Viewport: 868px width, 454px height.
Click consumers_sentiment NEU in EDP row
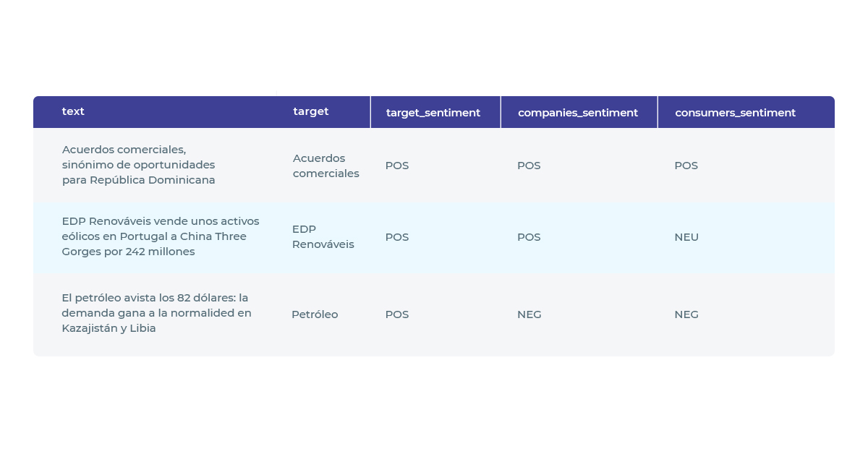(x=686, y=237)
